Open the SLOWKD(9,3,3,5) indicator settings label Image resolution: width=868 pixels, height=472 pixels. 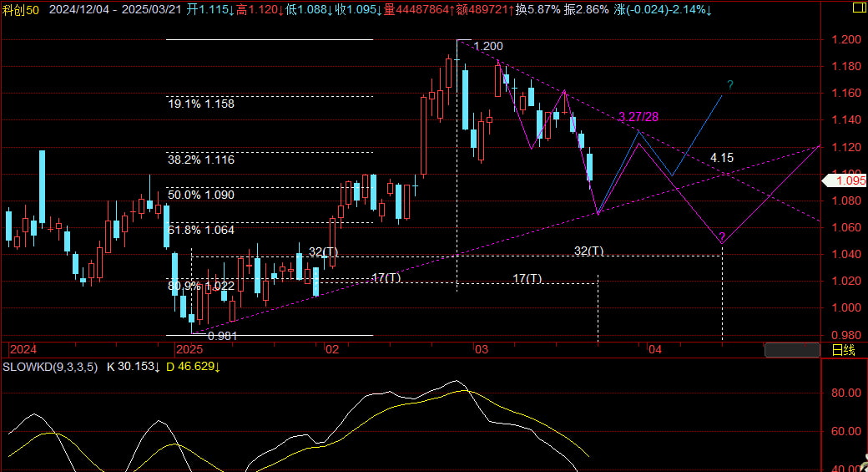click(x=50, y=367)
